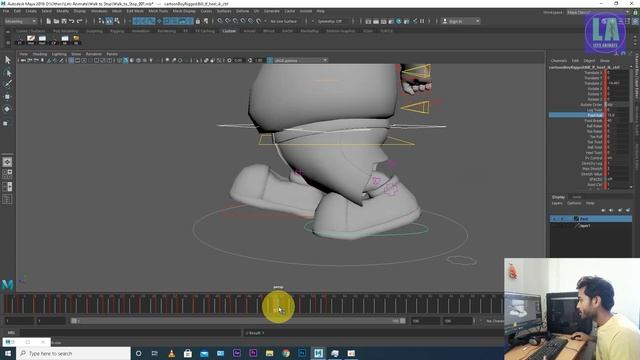Screen dimensions: 640x360
Task: Open the No Character Set dropdown
Action: [494, 321]
